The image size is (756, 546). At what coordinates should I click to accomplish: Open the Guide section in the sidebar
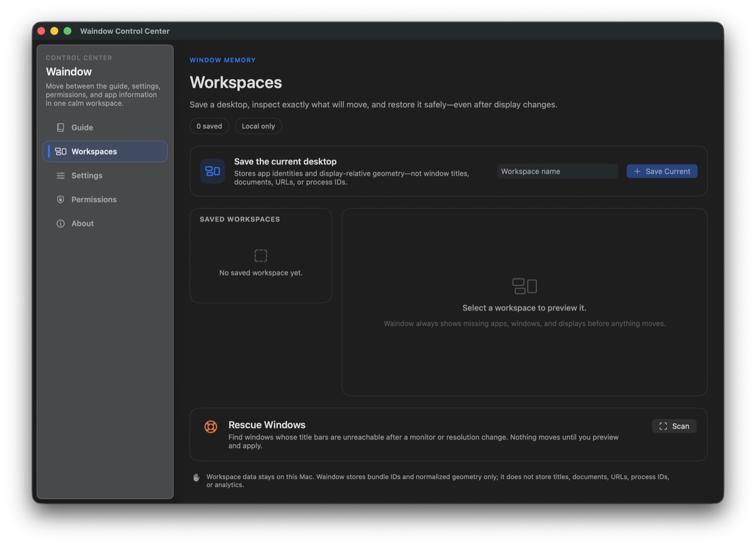105,128
